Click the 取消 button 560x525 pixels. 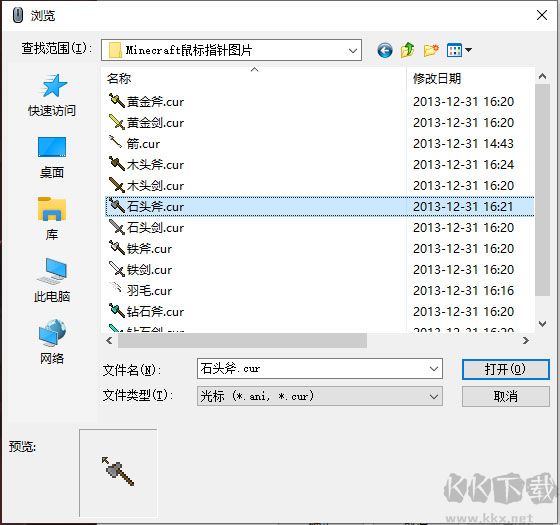(505, 396)
